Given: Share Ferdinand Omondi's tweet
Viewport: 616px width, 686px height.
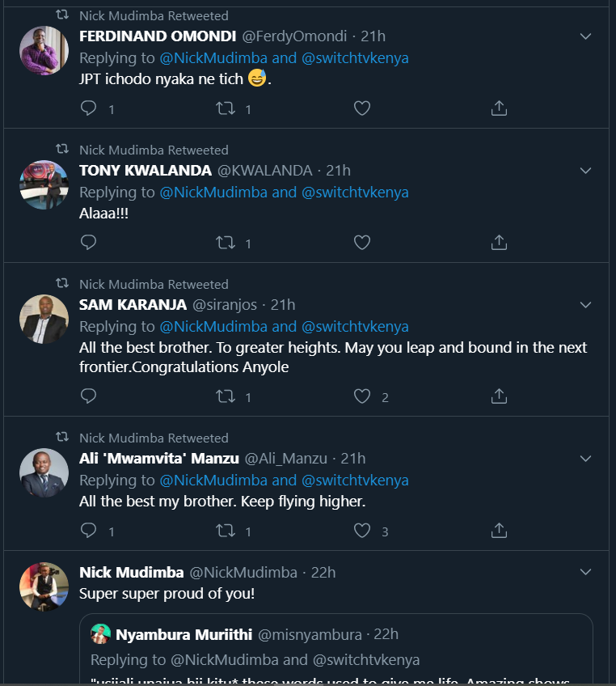Looking at the screenshot, I should 499,108.
